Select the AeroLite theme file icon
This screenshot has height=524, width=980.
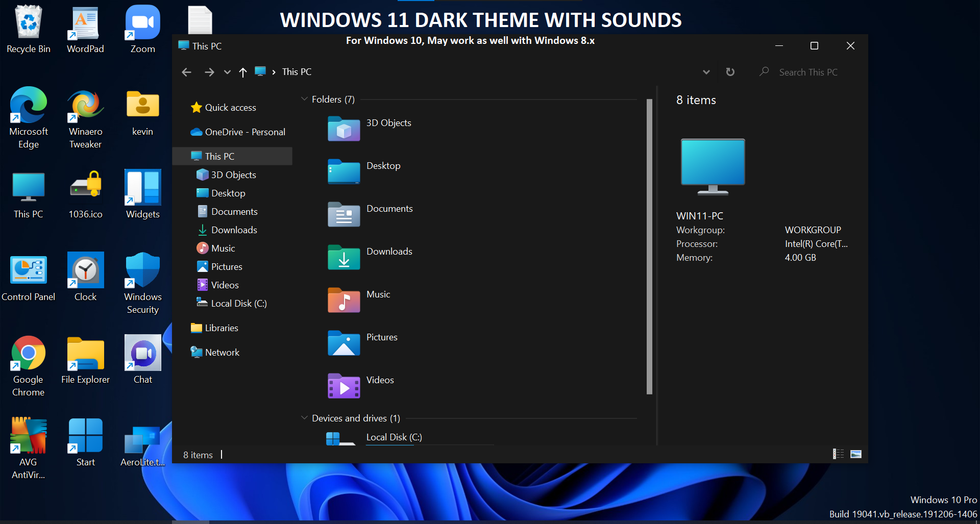click(x=142, y=446)
